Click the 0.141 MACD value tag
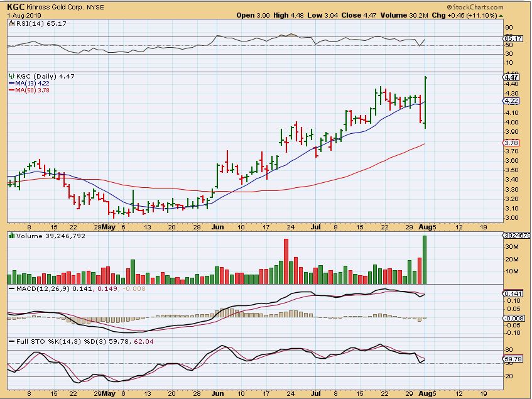The height and width of the screenshot is (399, 532). [x=513, y=294]
